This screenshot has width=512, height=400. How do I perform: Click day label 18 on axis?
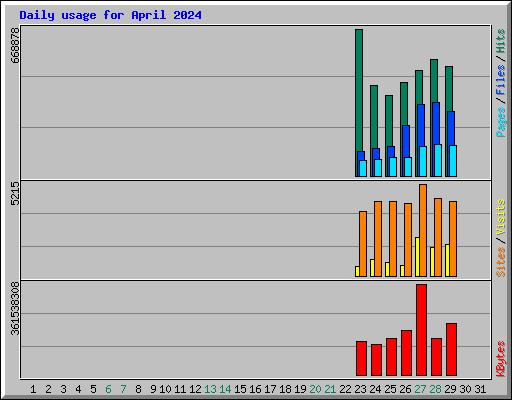[285, 389]
